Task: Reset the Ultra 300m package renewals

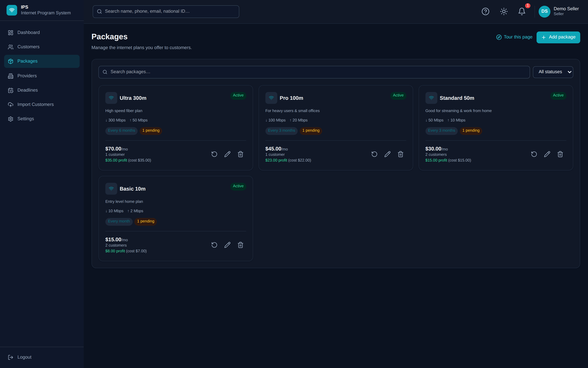Action: click(x=214, y=154)
